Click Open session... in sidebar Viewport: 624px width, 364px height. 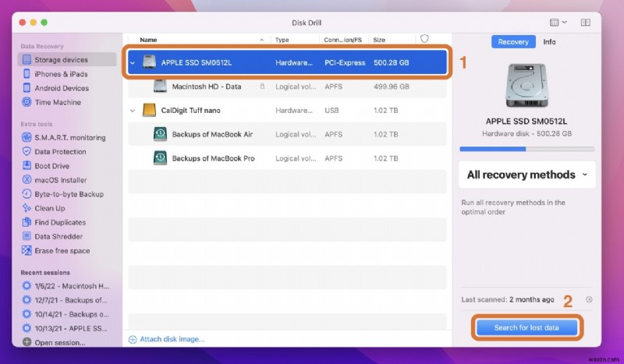click(54, 342)
